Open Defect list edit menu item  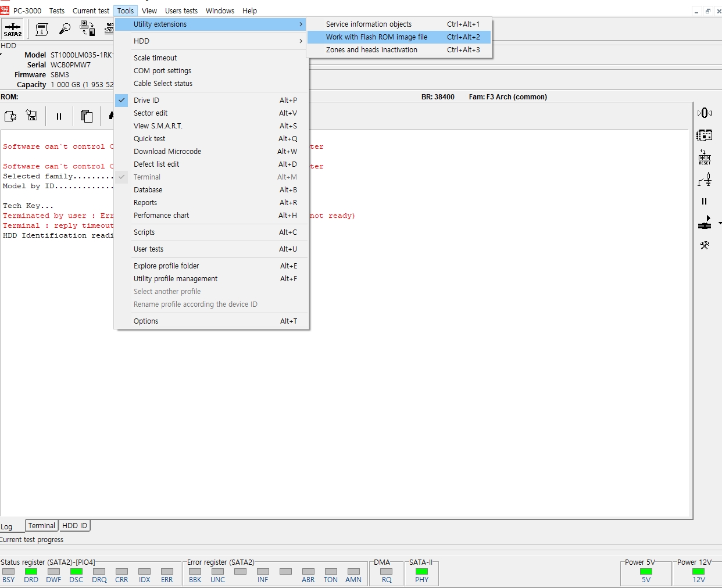[x=212, y=164]
